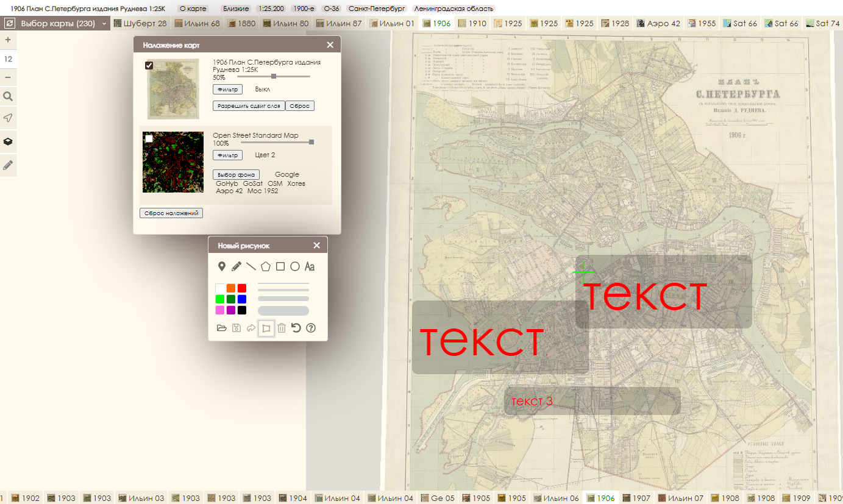Screen dimensions: 843x504
Task: Uncheck the 1906 Rudnev plan layer checkbox
Action: (x=149, y=66)
